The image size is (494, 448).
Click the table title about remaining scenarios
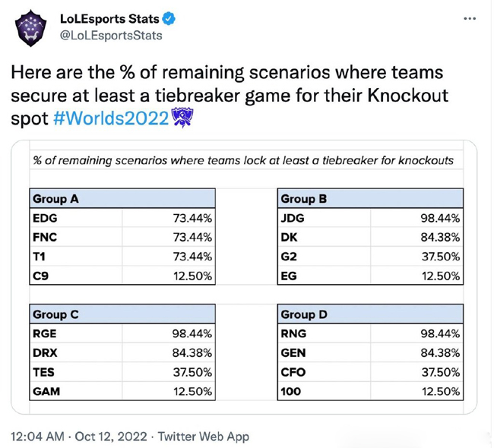tap(243, 160)
